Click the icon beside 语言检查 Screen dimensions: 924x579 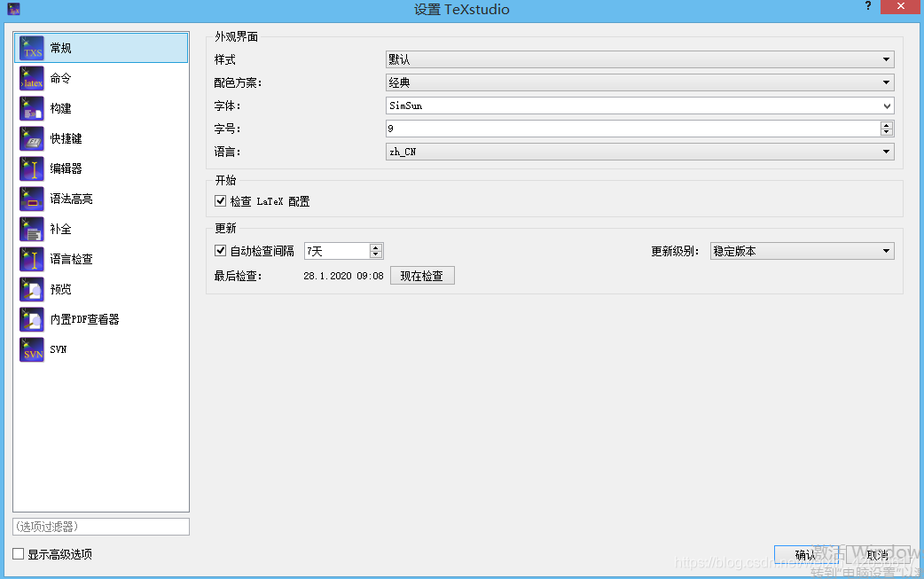pos(32,259)
